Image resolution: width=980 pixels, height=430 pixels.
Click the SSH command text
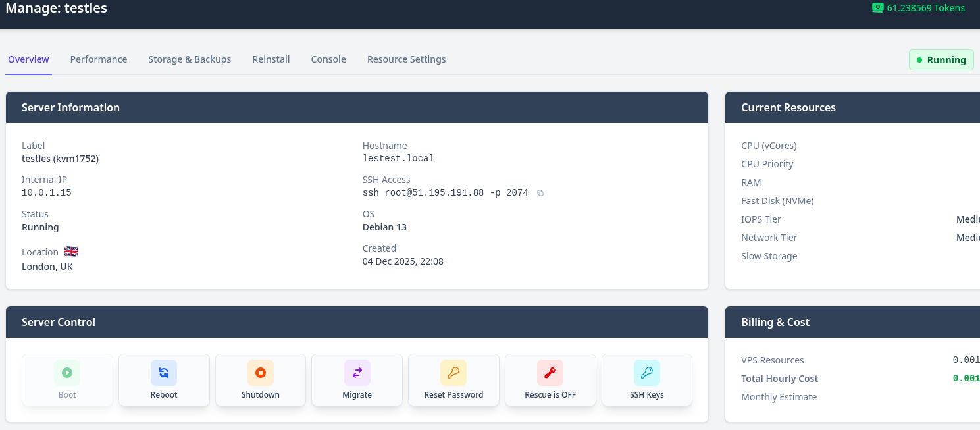(x=445, y=193)
